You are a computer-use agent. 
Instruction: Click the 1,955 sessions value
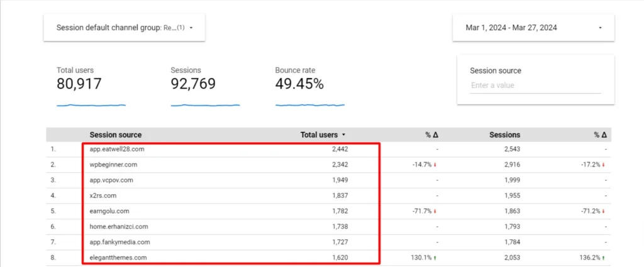[x=512, y=196]
